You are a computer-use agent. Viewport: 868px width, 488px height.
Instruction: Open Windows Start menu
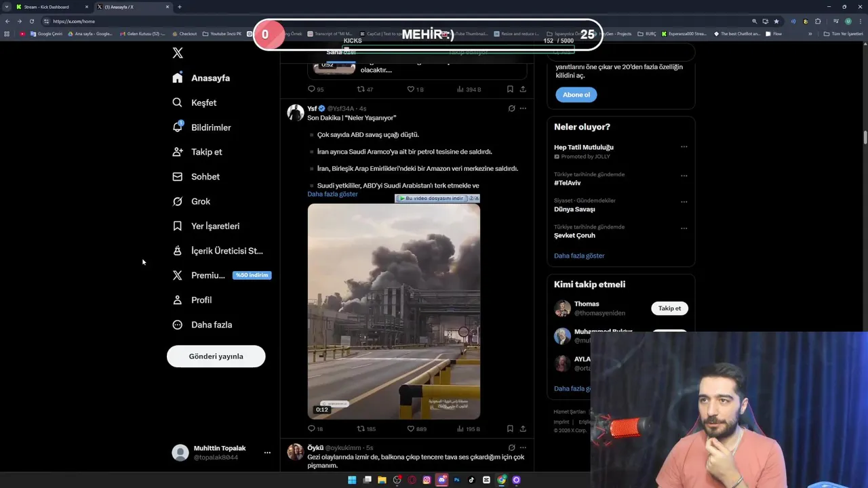pyautogui.click(x=352, y=480)
